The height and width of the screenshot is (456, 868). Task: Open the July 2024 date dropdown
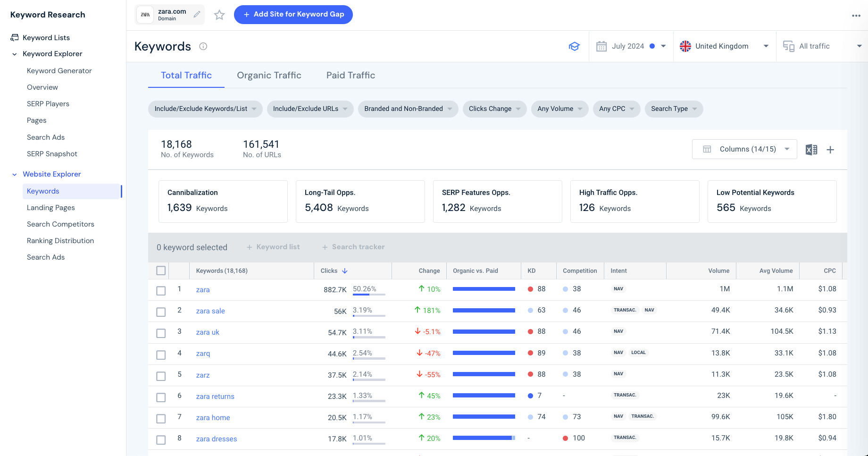631,46
